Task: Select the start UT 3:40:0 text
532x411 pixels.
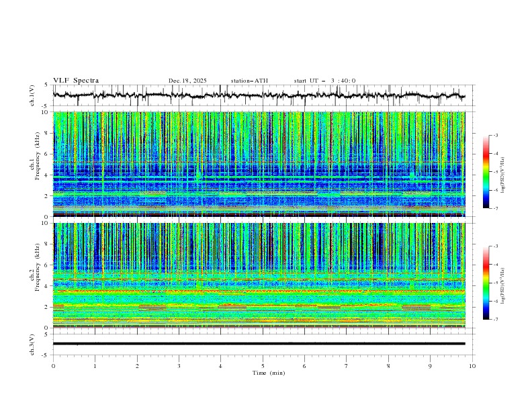Action: coord(324,81)
